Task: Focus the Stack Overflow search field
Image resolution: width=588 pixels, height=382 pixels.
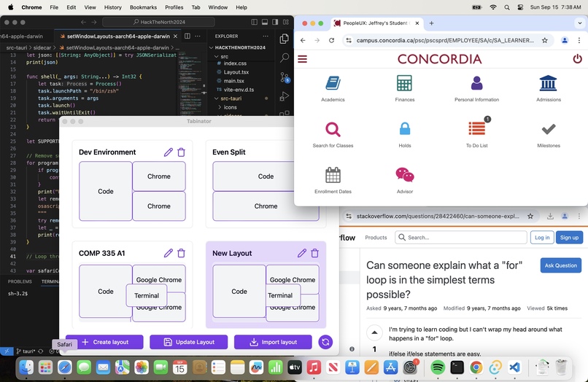Action: (x=461, y=238)
